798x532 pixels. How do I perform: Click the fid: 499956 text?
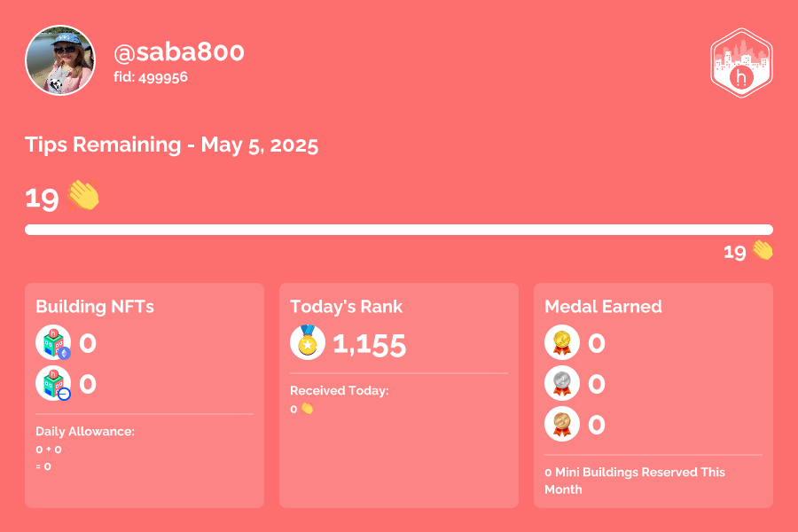151,77
